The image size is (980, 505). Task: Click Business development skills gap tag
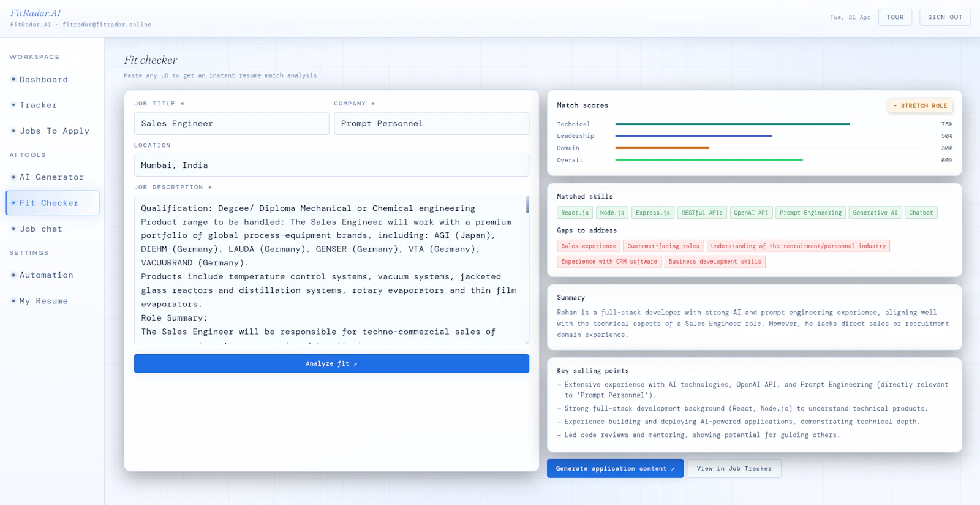(715, 262)
